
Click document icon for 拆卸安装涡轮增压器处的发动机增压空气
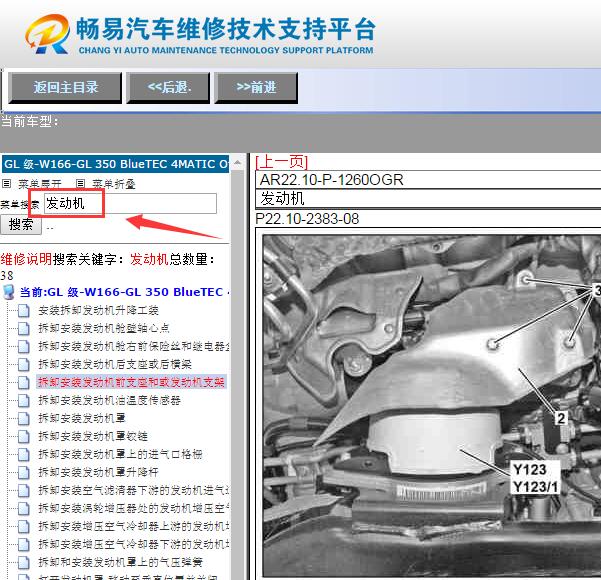point(24,508)
